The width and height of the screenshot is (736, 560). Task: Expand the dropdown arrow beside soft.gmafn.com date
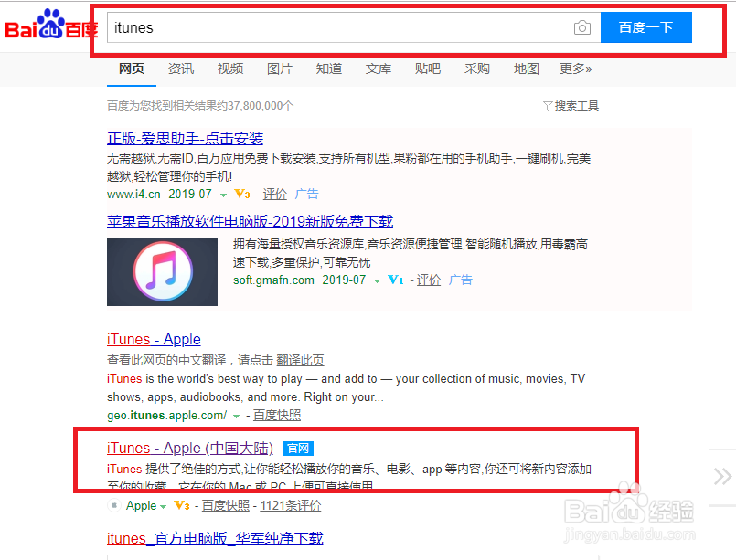click(x=377, y=280)
